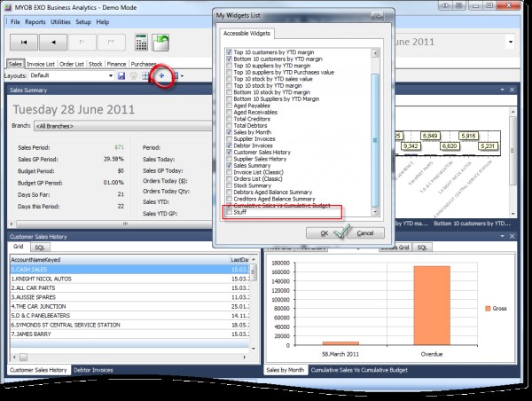This screenshot has height=401, width=532.
Task: Uncheck Bottom 10 customers by YTD margin
Action: [230, 59]
